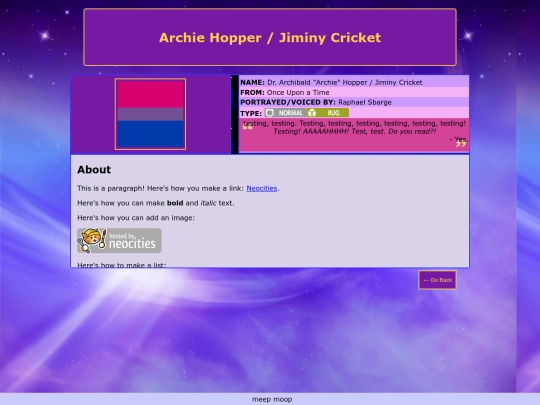Screen dimensions: 540x405
Task: Click the '- Yes.' quote attribution
Action: (x=459, y=139)
